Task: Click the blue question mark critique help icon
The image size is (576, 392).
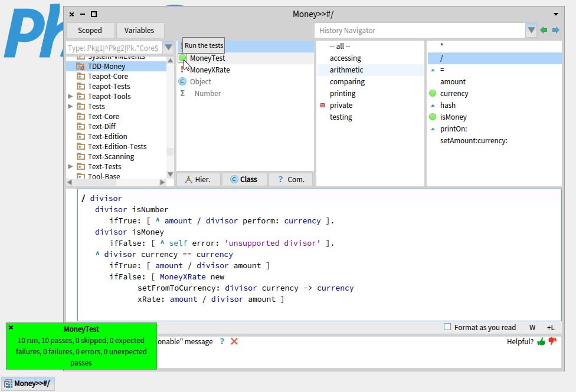Action: point(222,341)
